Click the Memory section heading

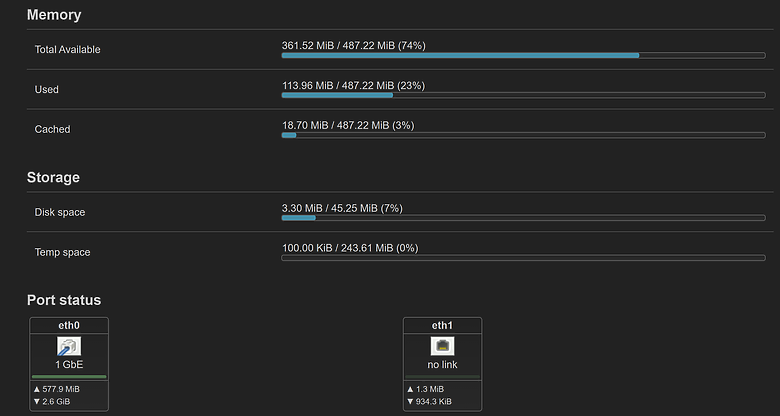tap(54, 15)
